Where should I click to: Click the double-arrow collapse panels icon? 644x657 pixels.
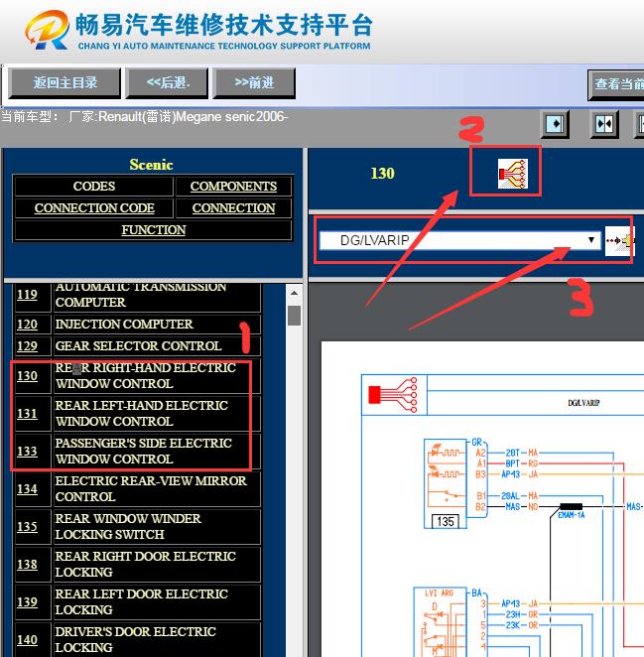point(603,124)
